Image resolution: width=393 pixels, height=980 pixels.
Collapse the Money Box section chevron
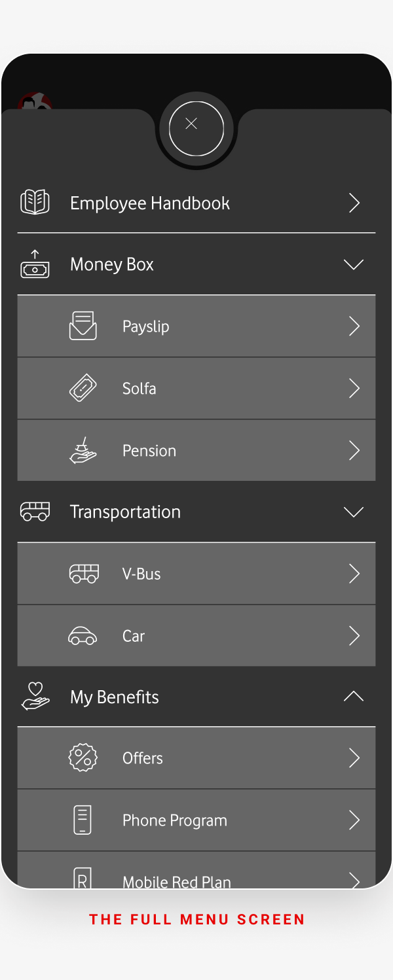(x=354, y=264)
